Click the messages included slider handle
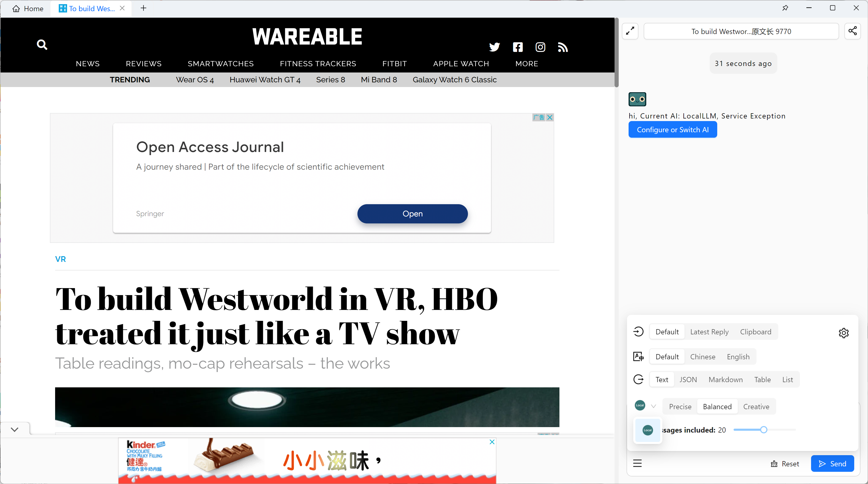 click(763, 430)
